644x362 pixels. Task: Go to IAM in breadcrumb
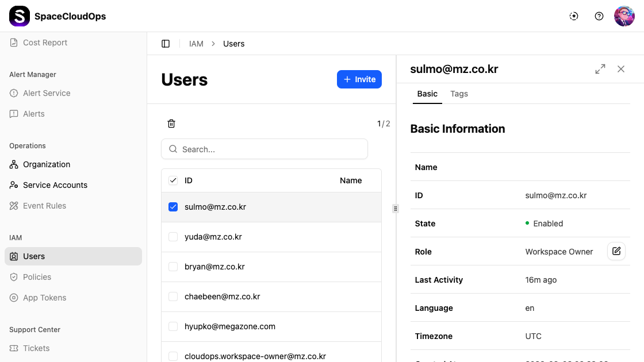(x=196, y=44)
